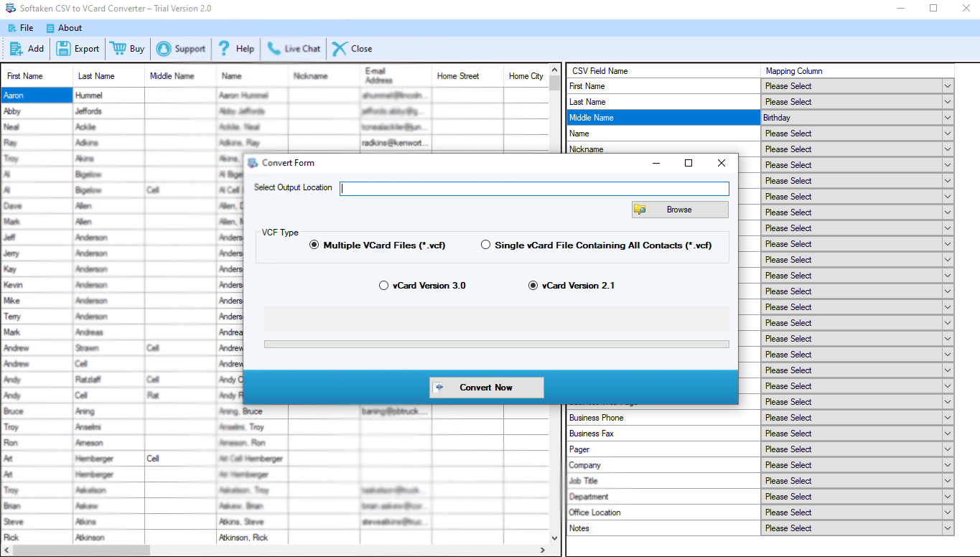Screen dimensions: 980x557
Task: Click the File menu icon
Action: click(x=12, y=28)
